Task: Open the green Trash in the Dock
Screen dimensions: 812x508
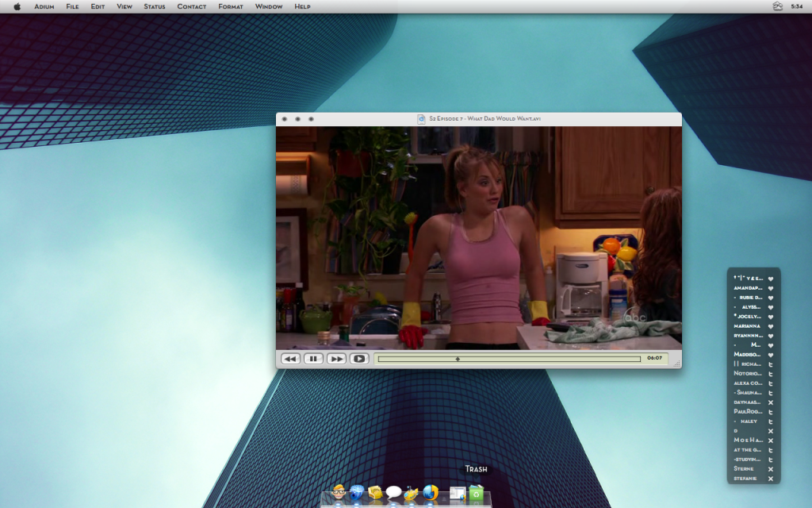Action: [477, 492]
